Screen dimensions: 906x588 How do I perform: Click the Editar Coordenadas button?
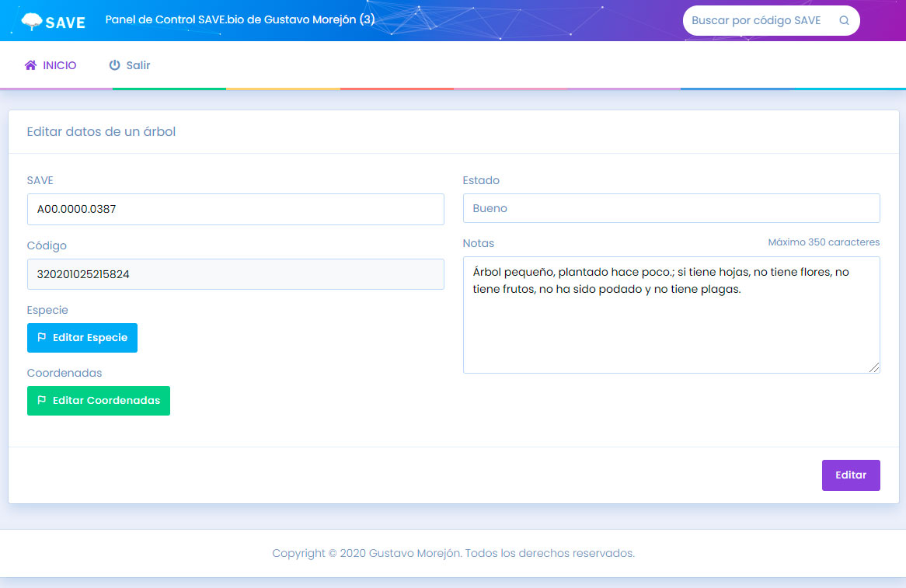click(x=98, y=401)
